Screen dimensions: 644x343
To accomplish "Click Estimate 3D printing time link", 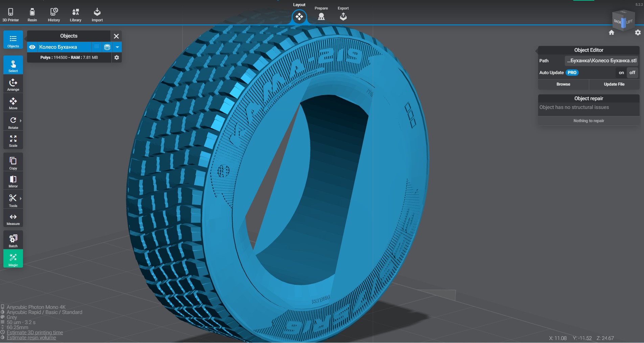I will (35, 333).
